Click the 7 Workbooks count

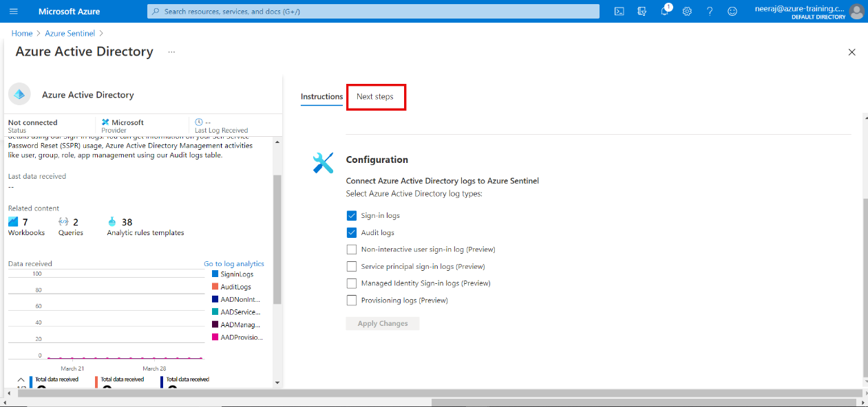click(x=25, y=222)
